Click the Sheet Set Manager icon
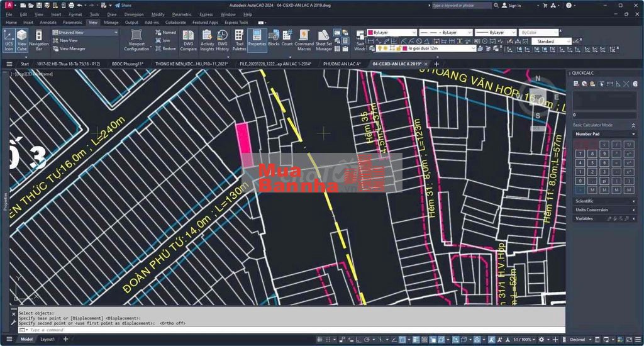 tap(324, 40)
